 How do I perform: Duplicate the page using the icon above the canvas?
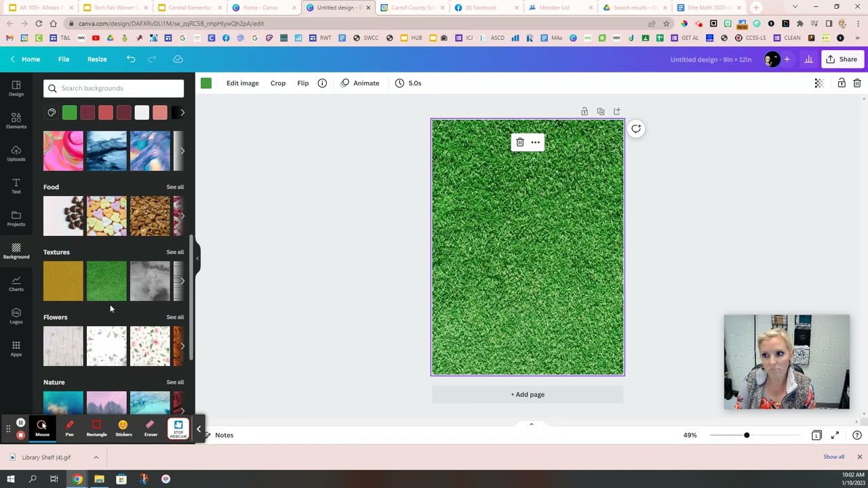[600, 111]
